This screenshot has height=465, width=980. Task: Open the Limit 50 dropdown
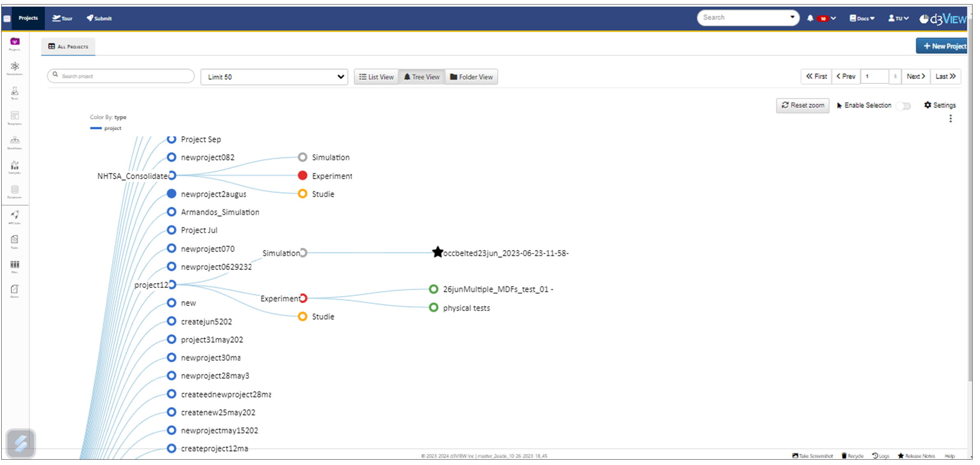pyautogui.click(x=274, y=77)
